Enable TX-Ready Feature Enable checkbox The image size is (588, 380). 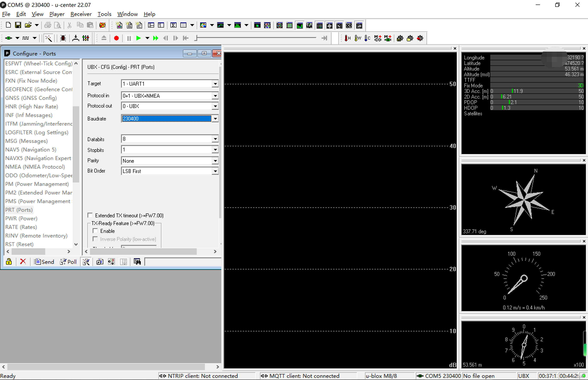pyautogui.click(x=95, y=231)
